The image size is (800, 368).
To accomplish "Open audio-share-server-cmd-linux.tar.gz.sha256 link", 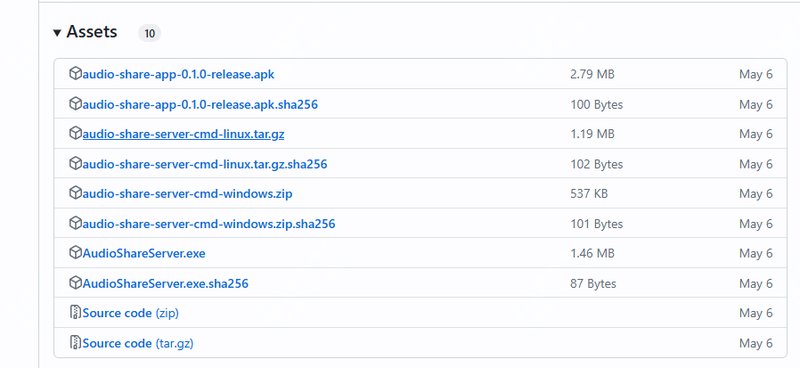I will pos(205,164).
